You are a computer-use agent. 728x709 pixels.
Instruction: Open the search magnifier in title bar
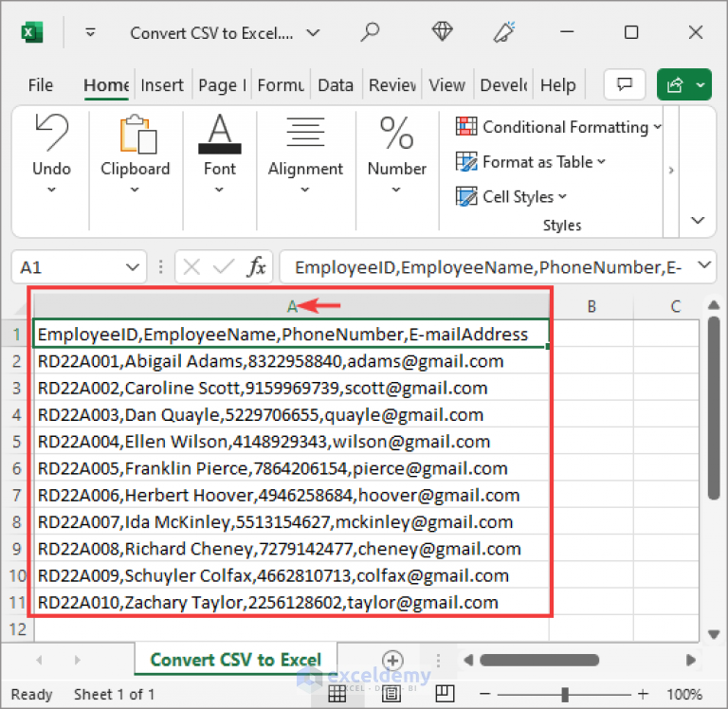pyautogui.click(x=370, y=32)
